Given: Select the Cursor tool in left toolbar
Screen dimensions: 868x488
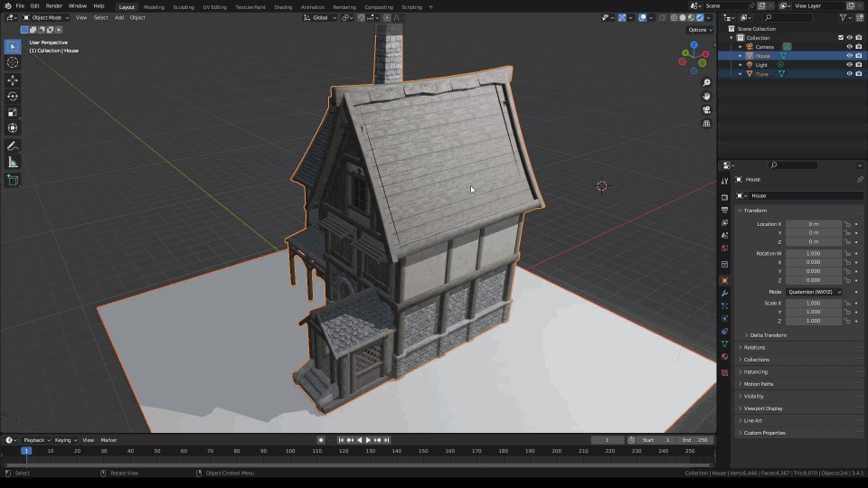Looking at the screenshot, I should tap(13, 62).
